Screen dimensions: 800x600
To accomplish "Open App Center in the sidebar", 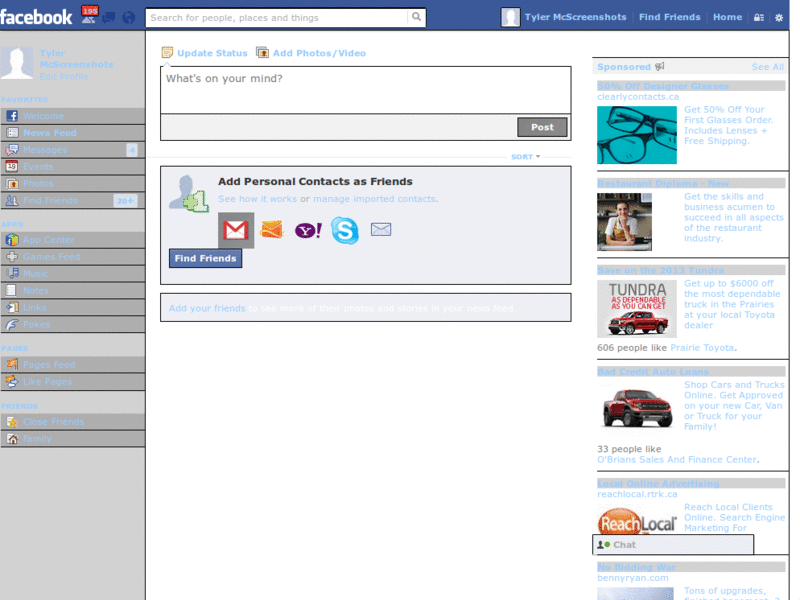I will (72, 239).
